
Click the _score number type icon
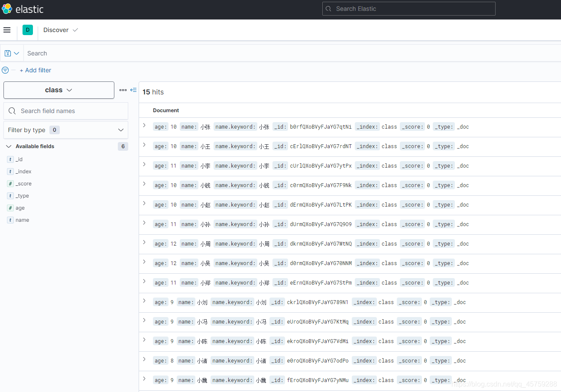coord(10,184)
